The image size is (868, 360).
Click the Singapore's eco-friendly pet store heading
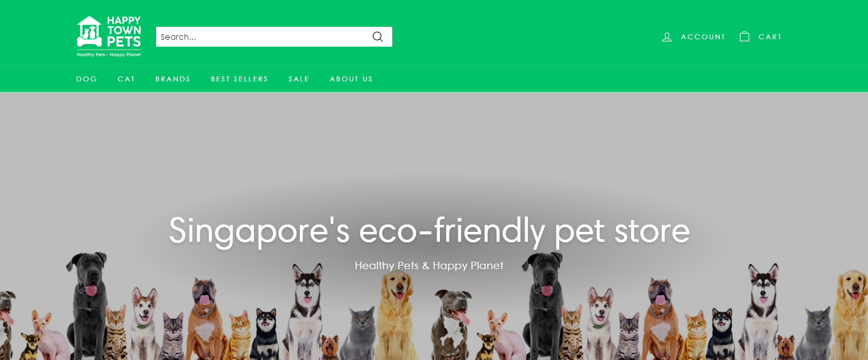430,231
